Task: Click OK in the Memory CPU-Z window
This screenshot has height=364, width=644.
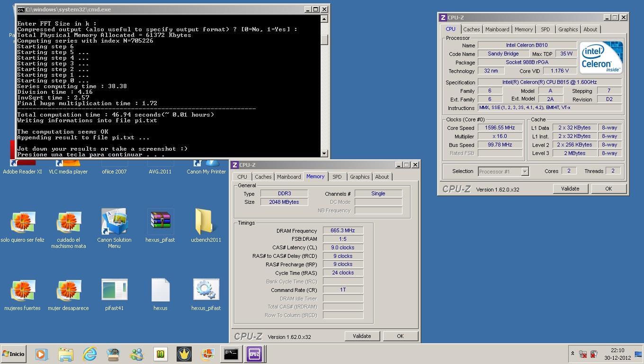Action: point(400,336)
